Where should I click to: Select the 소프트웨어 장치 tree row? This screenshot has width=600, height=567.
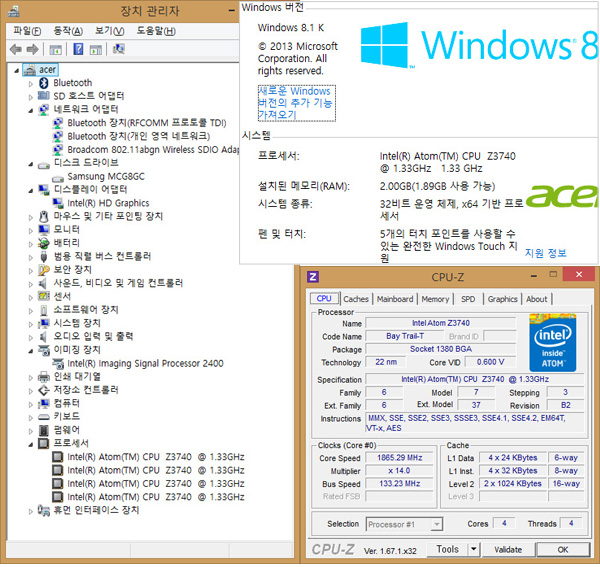coord(86,310)
